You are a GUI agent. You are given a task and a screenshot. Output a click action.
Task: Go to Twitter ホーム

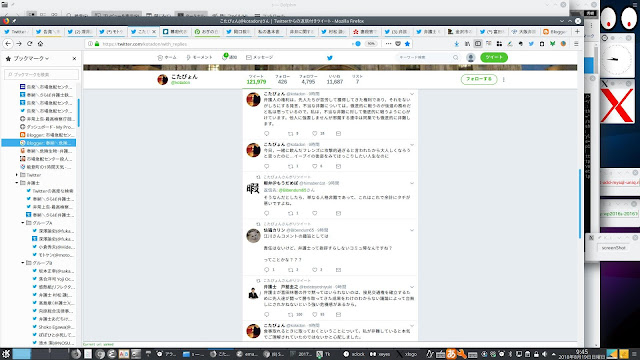[167, 58]
